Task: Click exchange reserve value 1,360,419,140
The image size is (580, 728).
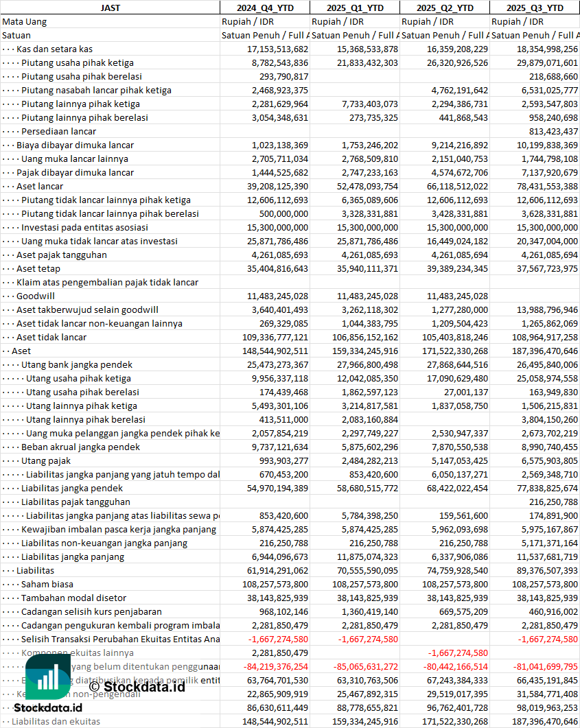Action: point(370,612)
